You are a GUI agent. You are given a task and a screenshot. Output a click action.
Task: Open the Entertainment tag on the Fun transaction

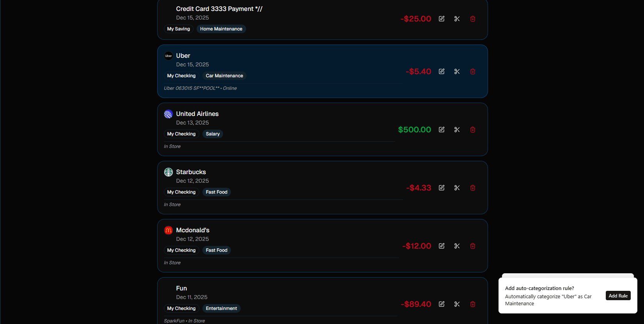[221, 308]
